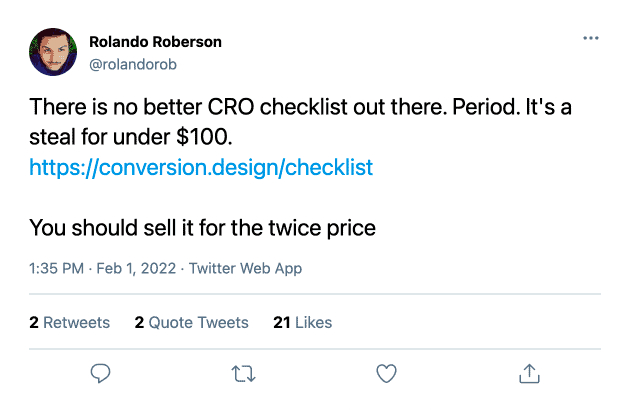Click the number 2 beside Quote Tweets
This screenshot has height=410, width=630.
click(x=139, y=322)
